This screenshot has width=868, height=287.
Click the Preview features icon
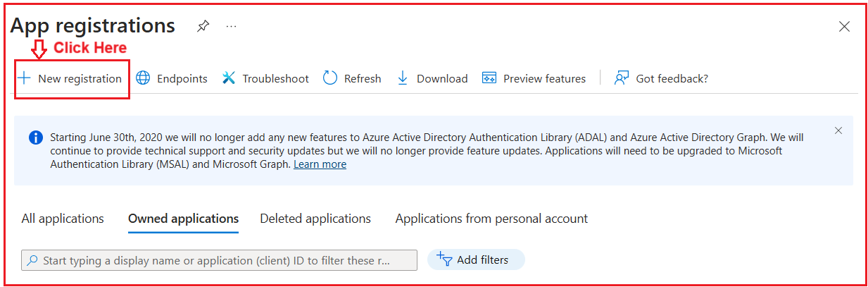click(x=489, y=78)
